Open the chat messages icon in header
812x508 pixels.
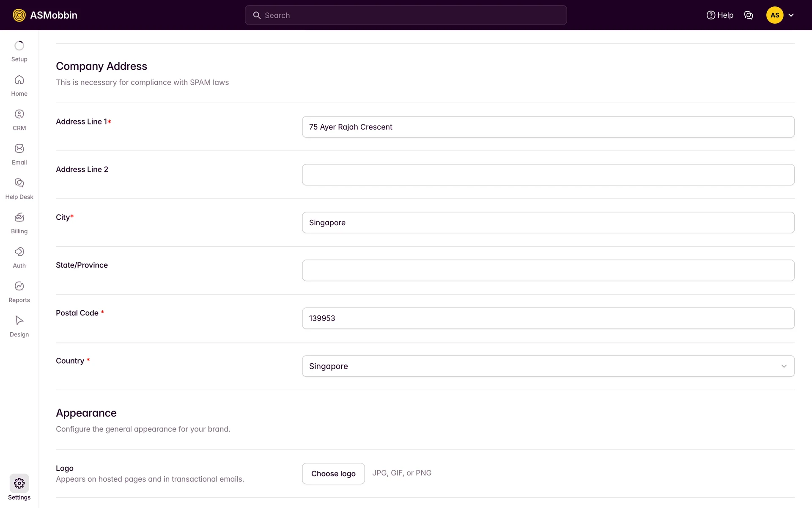point(749,15)
